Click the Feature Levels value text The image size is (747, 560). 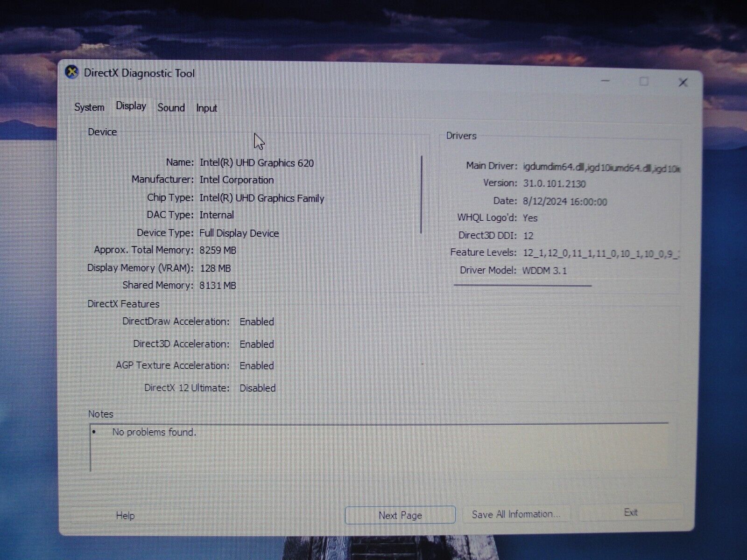(x=600, y=253)
